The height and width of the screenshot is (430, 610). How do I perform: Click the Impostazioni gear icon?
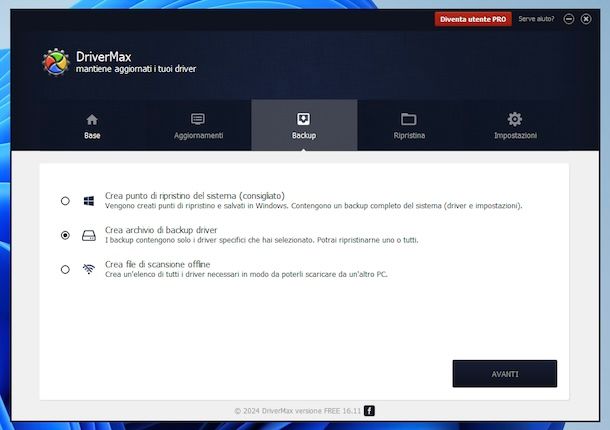(x=515, y=119)
